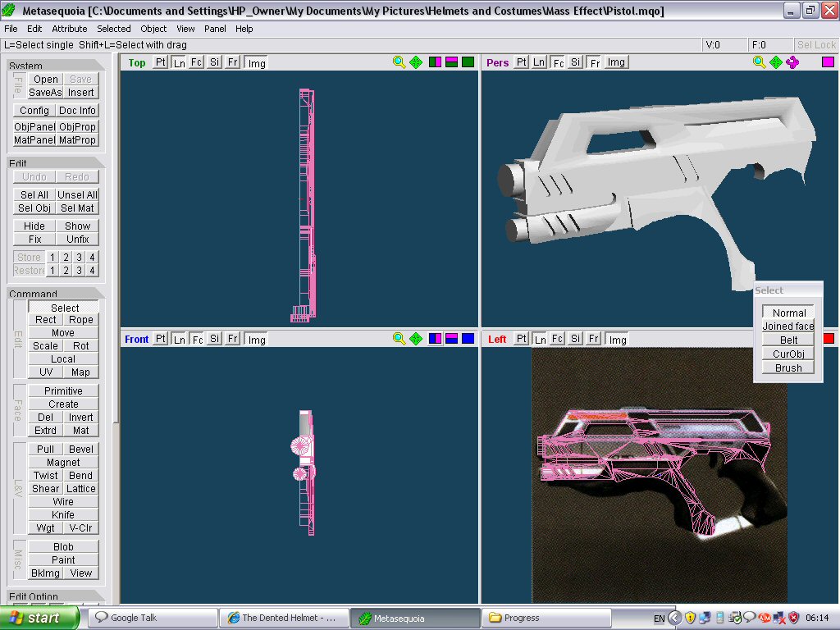Click the ObjProp button
The image size is (840, 630).
coord(77,126)
